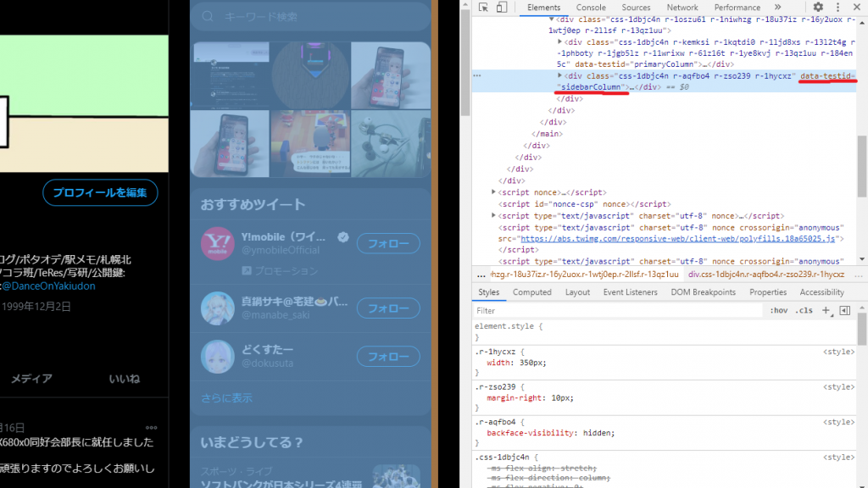The width and height of the screenshot is (868, 488).
Task: Show more DevTools tabs with the chevron
Action: 777,8
